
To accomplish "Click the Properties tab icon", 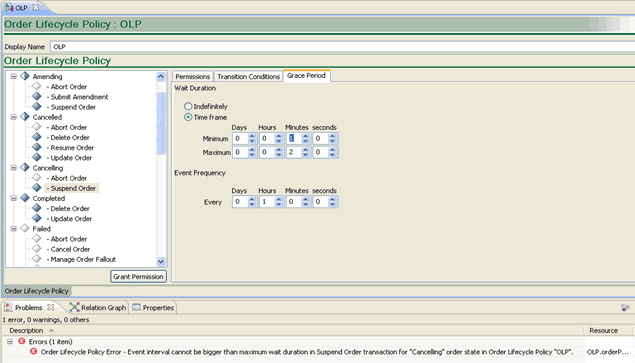I will point(136,307).
